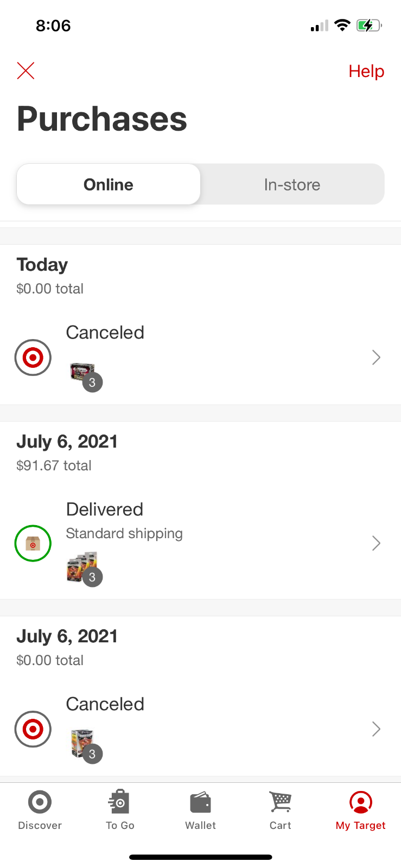Switch to the In-store purchases tab
Viewport: 401px width, 868px height.
(x=292, y=184)
